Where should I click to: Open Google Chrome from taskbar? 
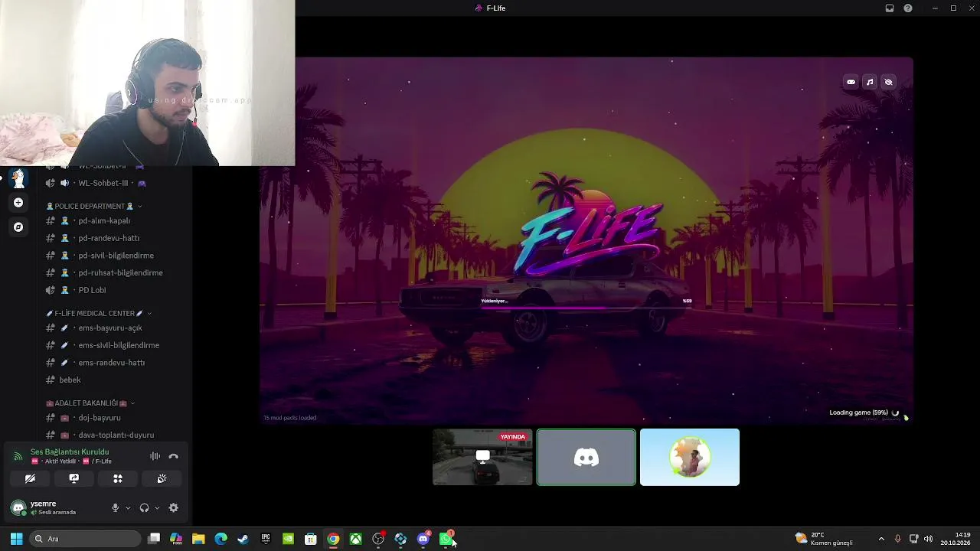tap(333, 539)
